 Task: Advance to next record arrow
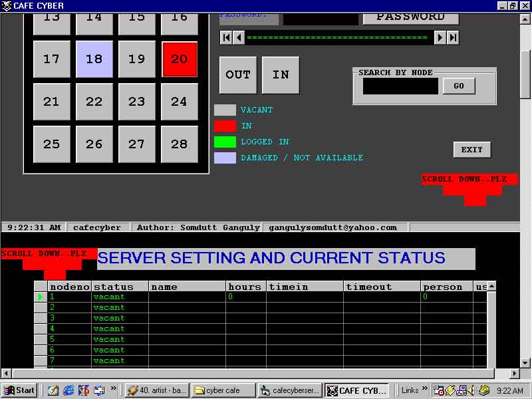tap(440, 38)
